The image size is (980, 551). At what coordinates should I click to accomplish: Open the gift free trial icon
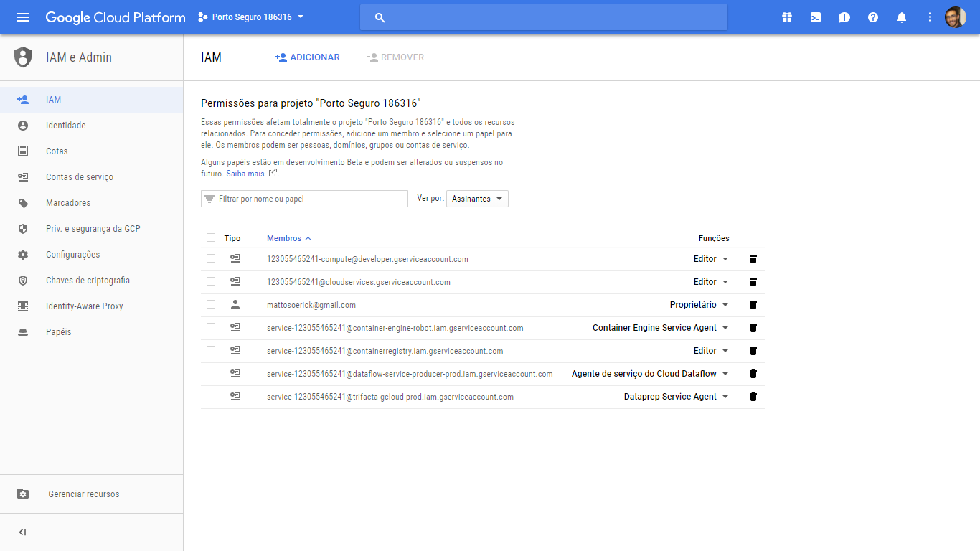787,17
